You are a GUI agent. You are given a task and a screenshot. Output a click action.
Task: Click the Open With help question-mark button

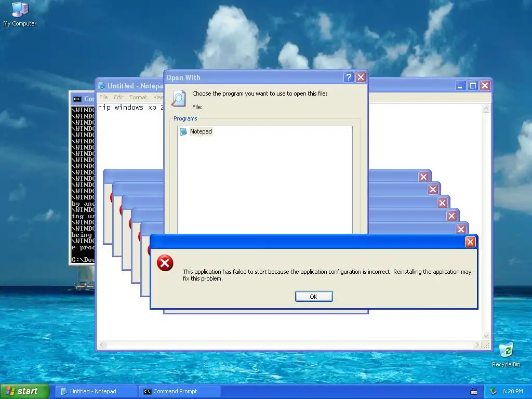[349, 77]
